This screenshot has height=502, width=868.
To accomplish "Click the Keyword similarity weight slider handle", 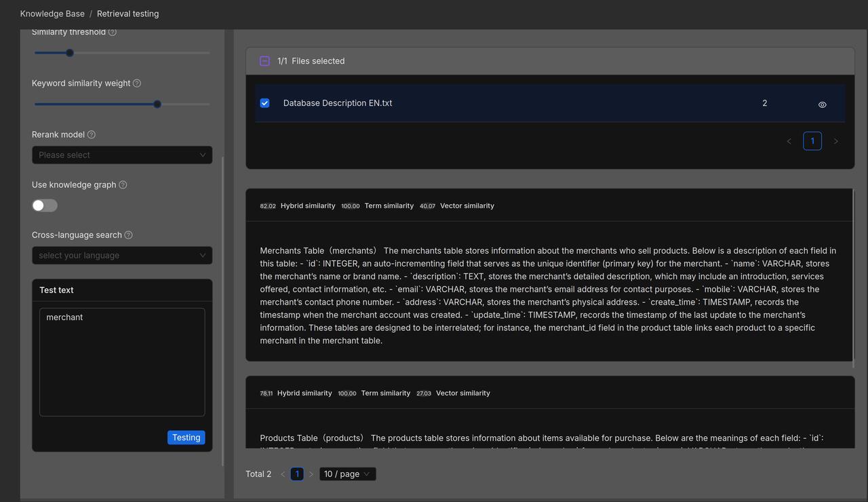I will pyautogui.click(x=157, y=104).
